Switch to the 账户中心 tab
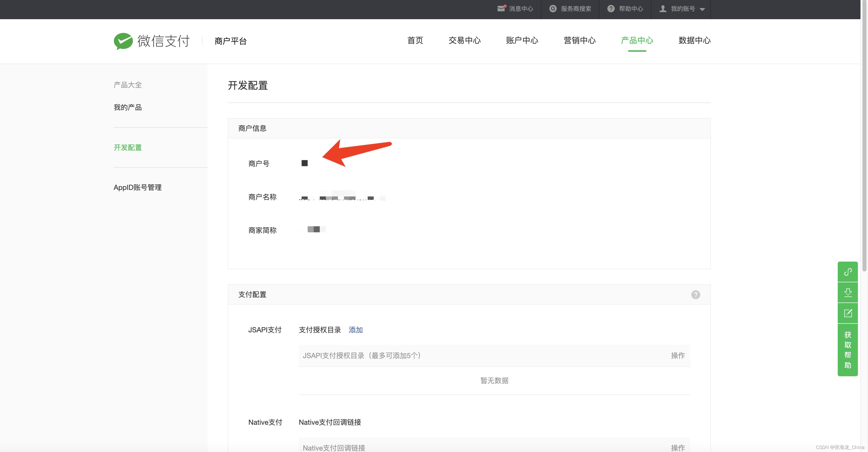Screen dimensions: 868x452 [522, 40]
